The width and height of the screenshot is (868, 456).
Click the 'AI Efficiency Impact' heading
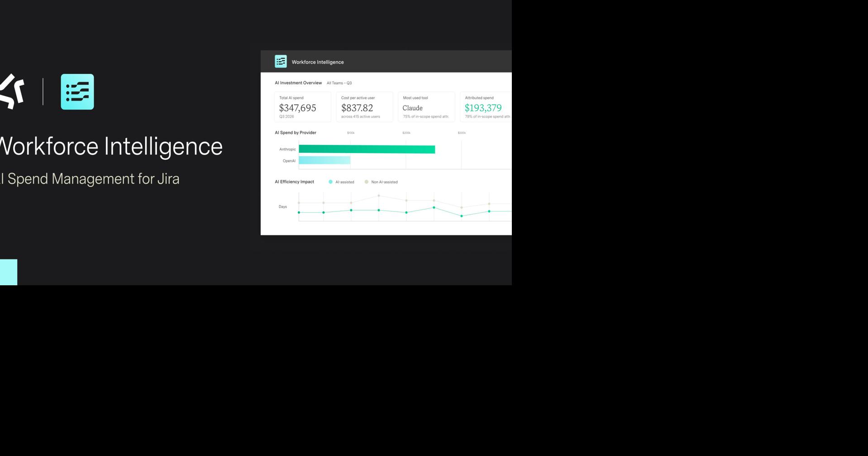294,182
